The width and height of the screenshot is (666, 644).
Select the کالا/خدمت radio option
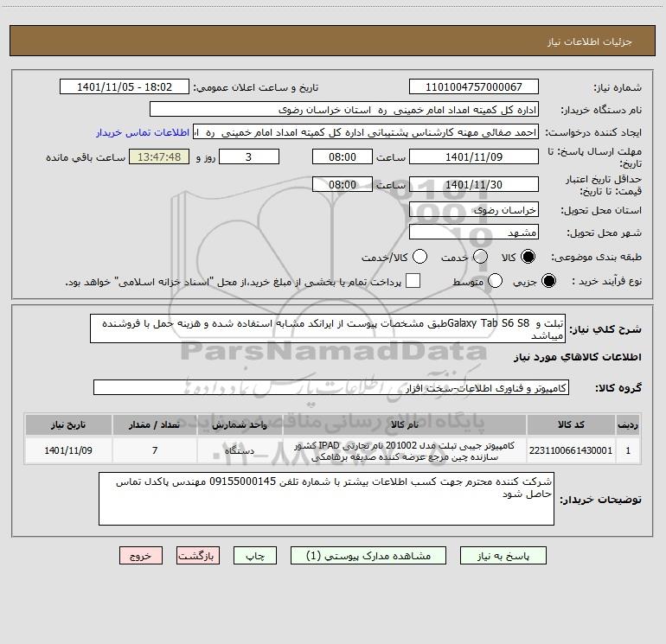pos(419,257)
